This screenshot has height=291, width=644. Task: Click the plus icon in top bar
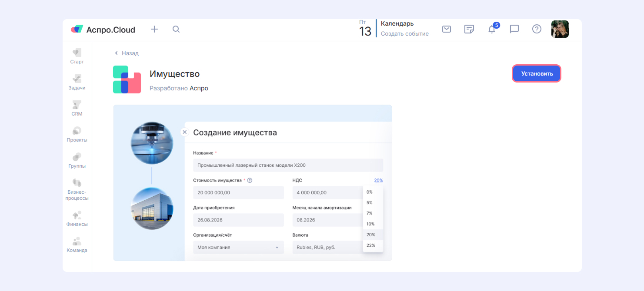(x=154, y=29)
